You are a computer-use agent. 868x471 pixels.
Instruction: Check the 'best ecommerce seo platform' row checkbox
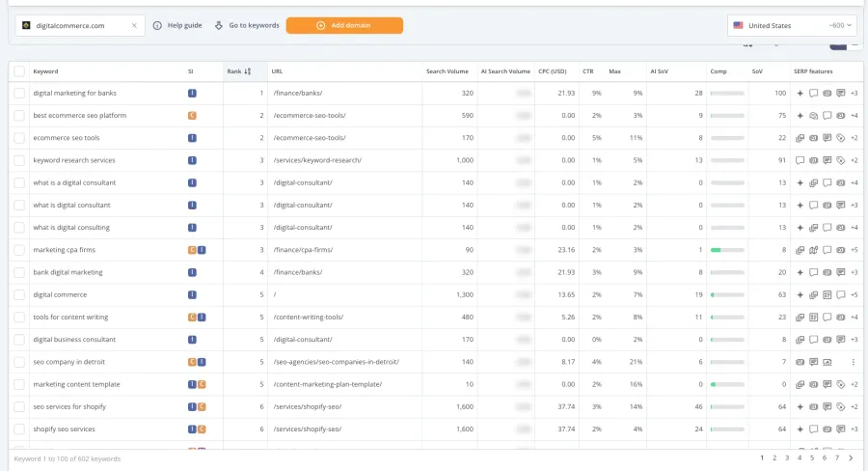[x=19, y=115]
